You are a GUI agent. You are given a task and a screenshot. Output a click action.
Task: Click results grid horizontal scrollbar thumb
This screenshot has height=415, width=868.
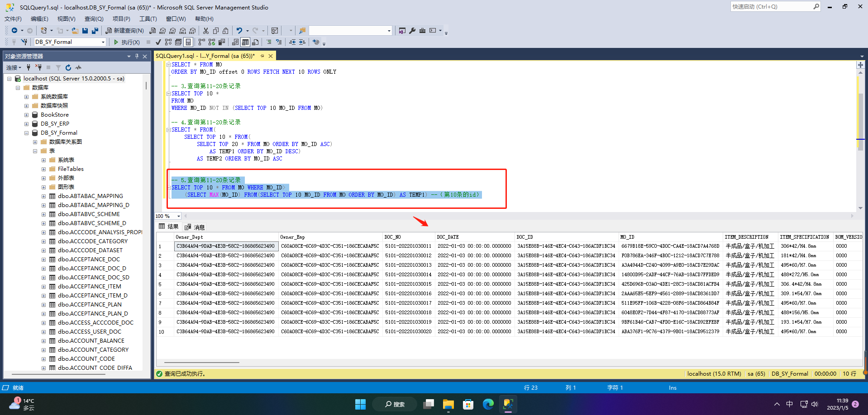pos(202,363)
